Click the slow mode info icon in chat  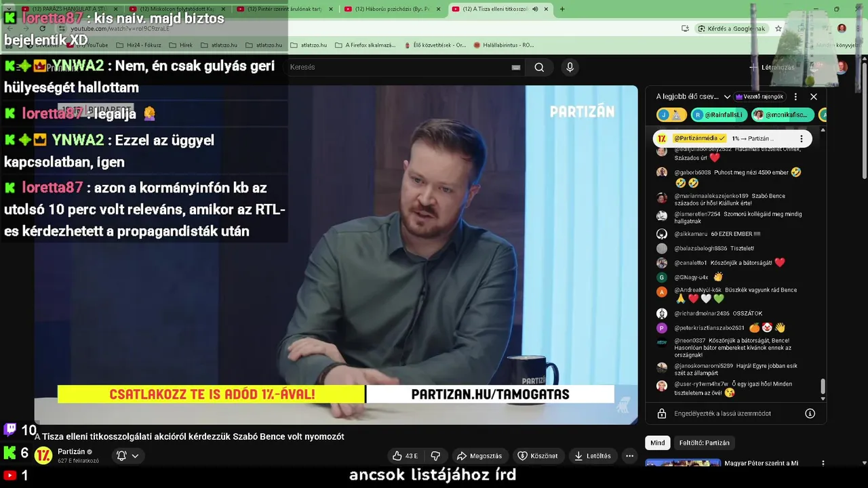[810, 413]
